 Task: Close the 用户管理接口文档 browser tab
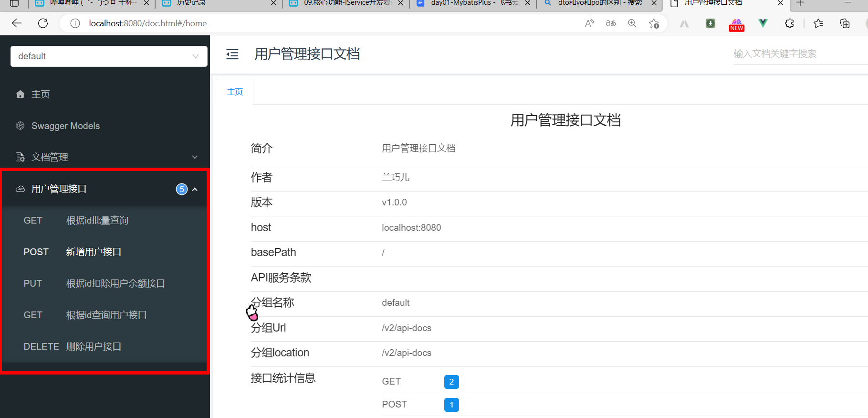coord(781,3)
